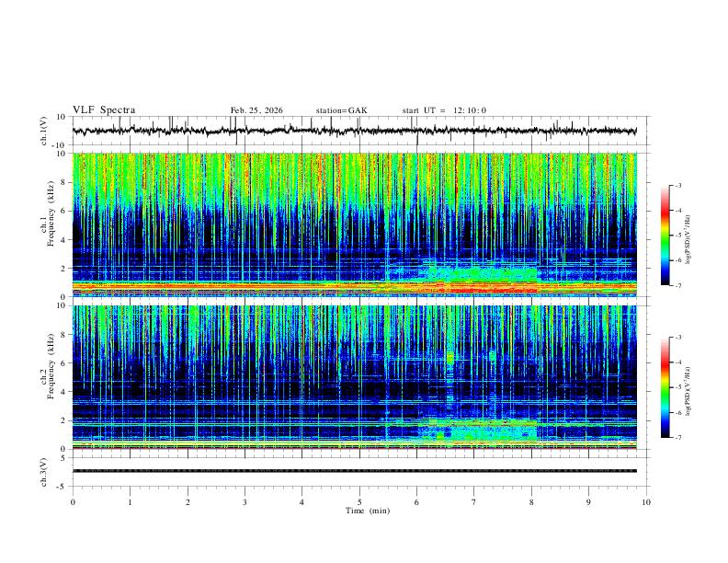Click the time axis tick label '7'
The height and width of the screenshot is (563, 728).
[474, 502]
